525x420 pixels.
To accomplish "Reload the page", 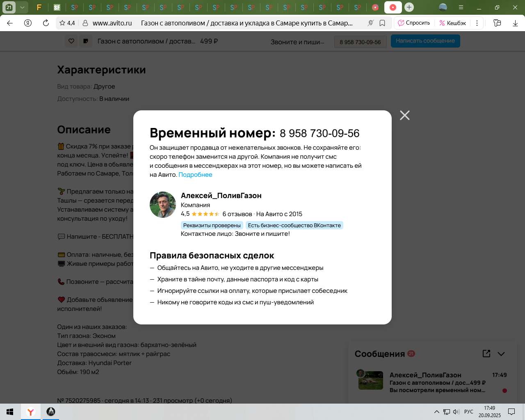I will [x=46, y=23].
